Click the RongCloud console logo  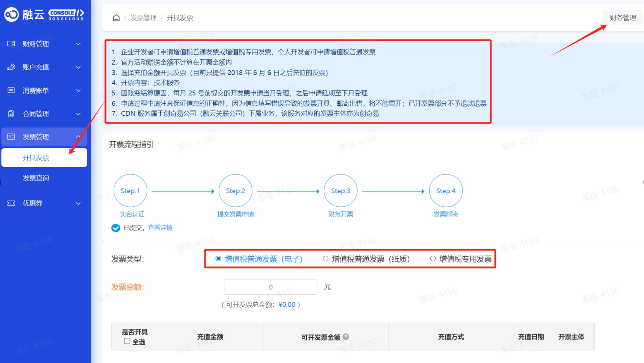click(44, 14)
